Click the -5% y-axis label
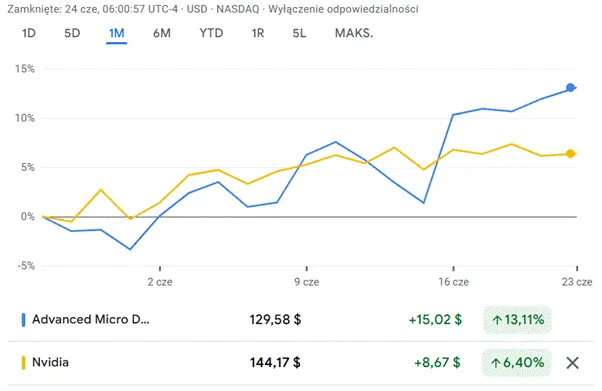 pyautogui.click(x=26, y=266)
